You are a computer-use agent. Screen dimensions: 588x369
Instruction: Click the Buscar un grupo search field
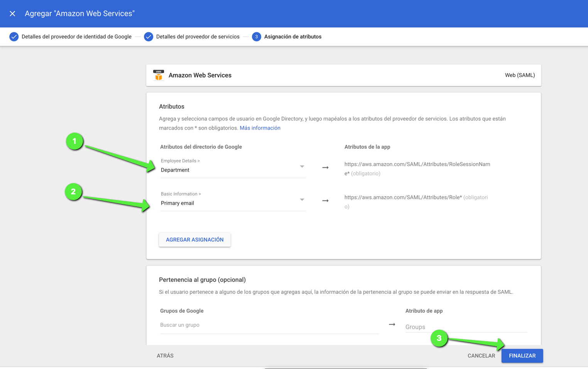[x=269, y=325]
